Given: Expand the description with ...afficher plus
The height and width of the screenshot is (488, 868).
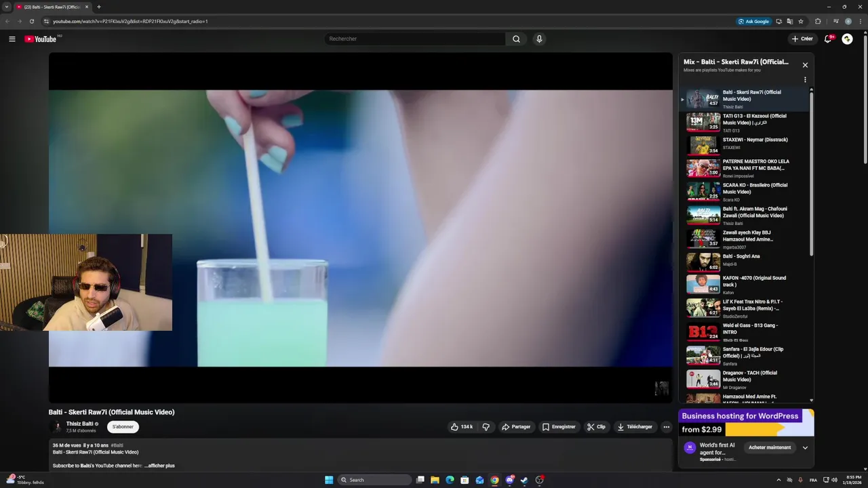Looking at the screenshot, I should click(x=159, y=466).
